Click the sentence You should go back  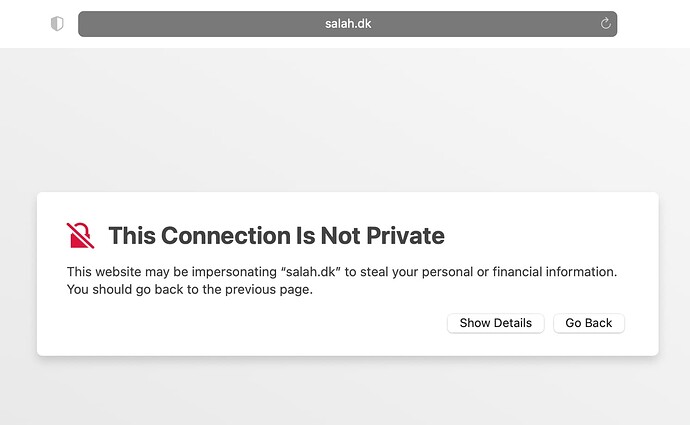pyautogui.click(x=190, y=289)
